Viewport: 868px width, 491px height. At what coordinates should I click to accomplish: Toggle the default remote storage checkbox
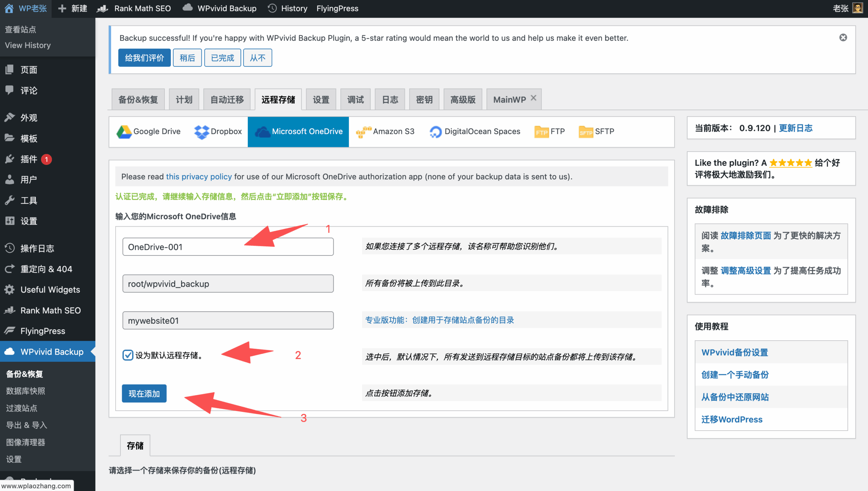pos(128,355)
